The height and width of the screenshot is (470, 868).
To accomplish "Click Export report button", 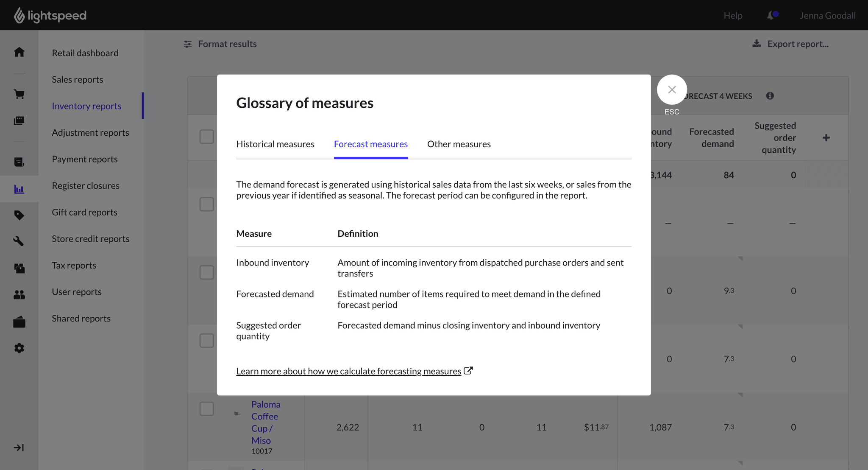I will 790,44.
